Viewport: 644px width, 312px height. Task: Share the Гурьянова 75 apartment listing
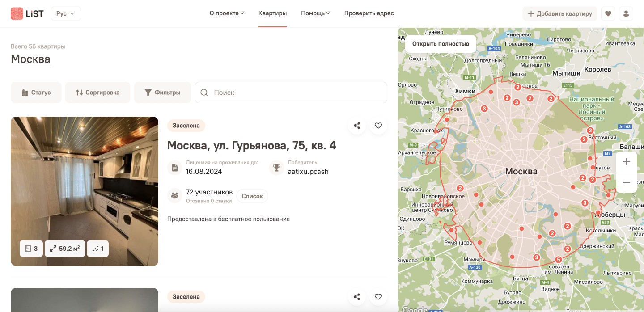[x=357, y=126]
